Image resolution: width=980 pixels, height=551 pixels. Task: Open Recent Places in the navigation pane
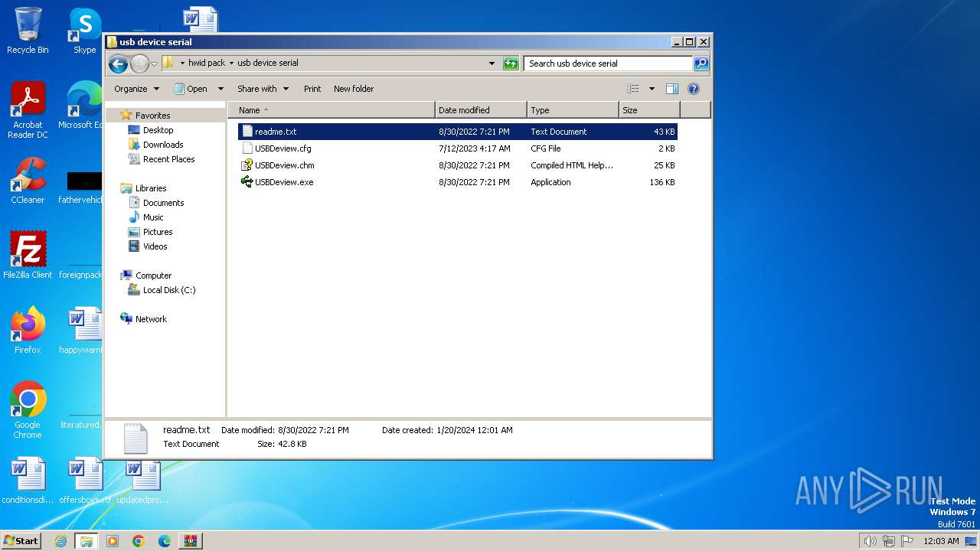(x=168, y=159)
